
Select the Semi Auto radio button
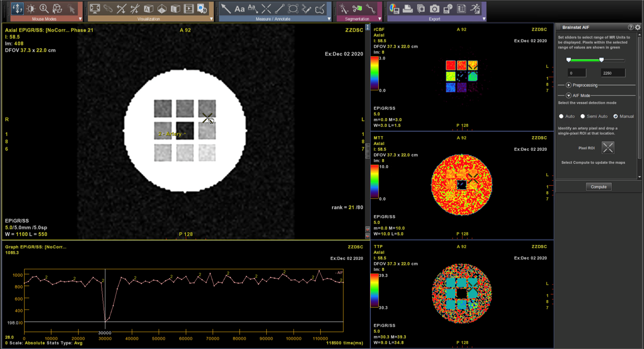click(583, 116)
